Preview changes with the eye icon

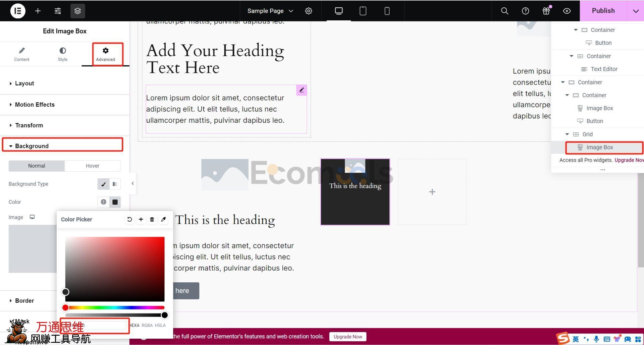pyautogui.click(x=567, y=11)
